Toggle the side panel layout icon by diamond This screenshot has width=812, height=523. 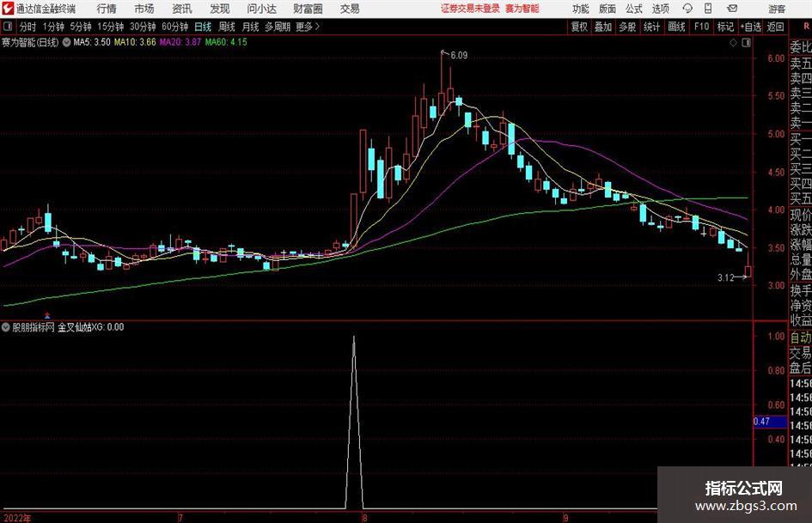[x=746, y=43]
